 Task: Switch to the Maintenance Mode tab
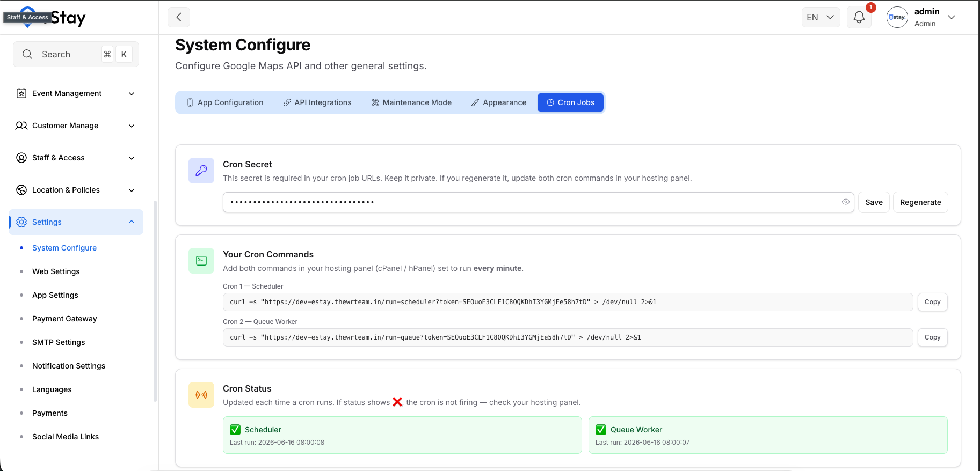[x=411, y=102]
